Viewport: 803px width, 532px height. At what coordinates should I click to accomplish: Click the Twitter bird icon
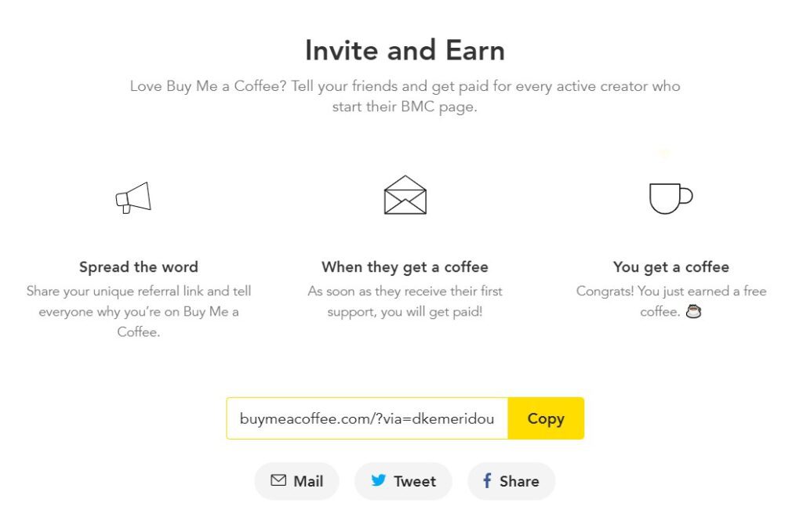coord(379,480)
